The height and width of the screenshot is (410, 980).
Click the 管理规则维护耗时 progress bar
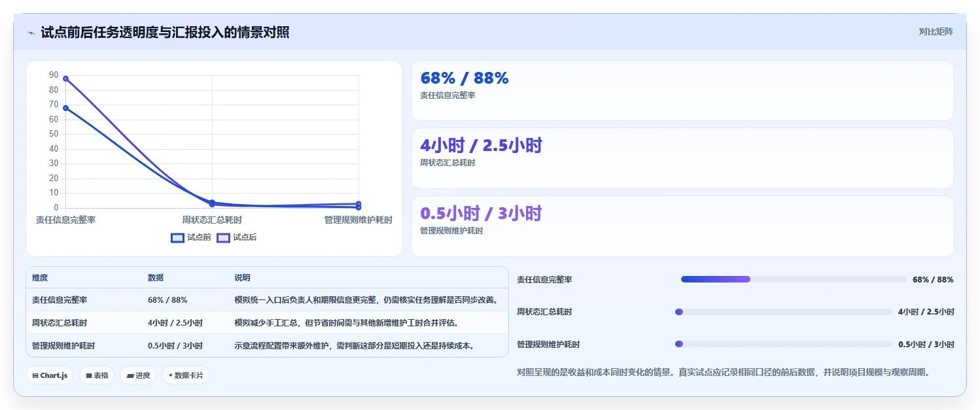pos(784,344)
